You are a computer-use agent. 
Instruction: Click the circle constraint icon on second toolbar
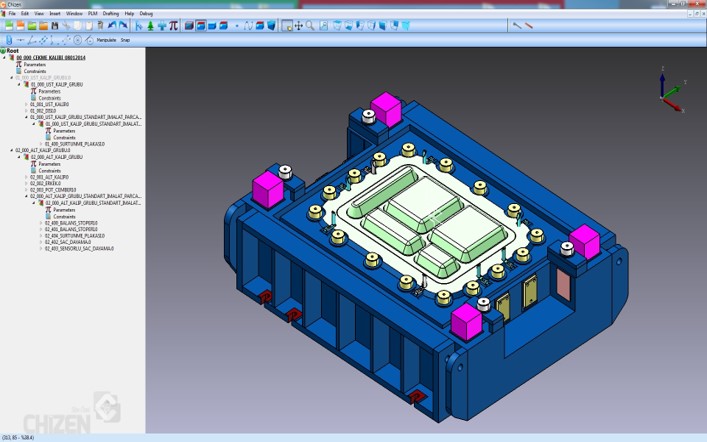(x=78, y=40)
